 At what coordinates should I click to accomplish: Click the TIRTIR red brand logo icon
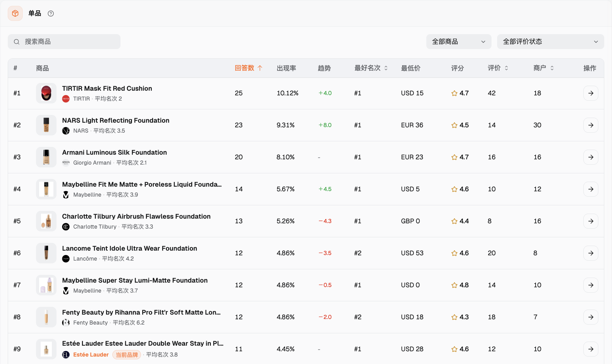click(66, 99)
